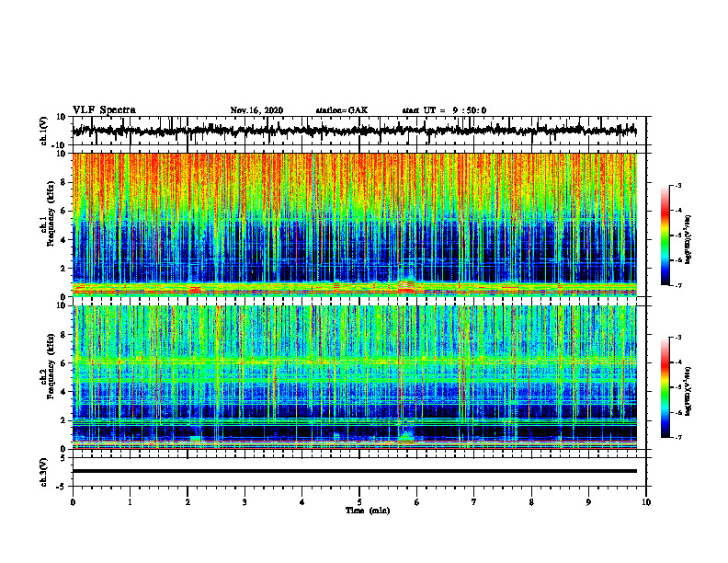Click the ch.2 spectrogram "2" kHz tick label
The height and width of the screenshot is (563, 728).
point(63,420)
